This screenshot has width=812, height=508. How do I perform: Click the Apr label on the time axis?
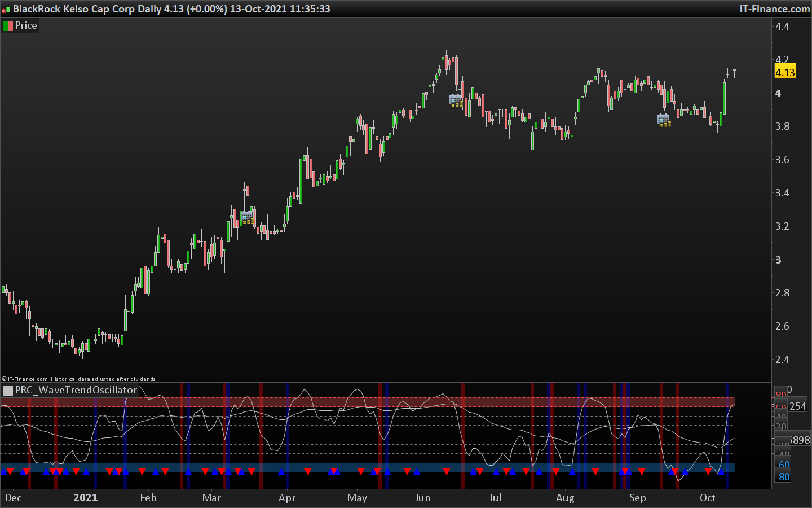point(287,498)
